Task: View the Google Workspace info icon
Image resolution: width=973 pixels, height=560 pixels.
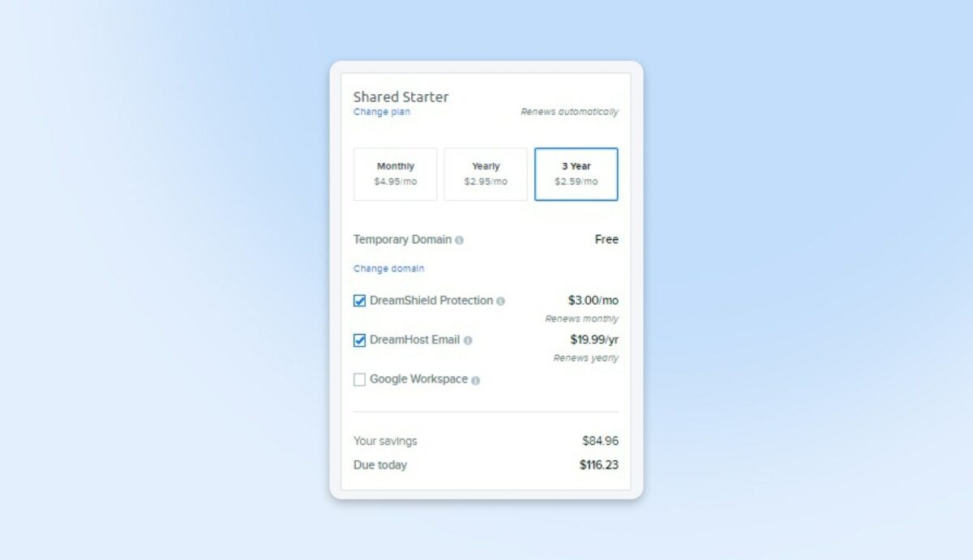Action: tap(476, 379)
